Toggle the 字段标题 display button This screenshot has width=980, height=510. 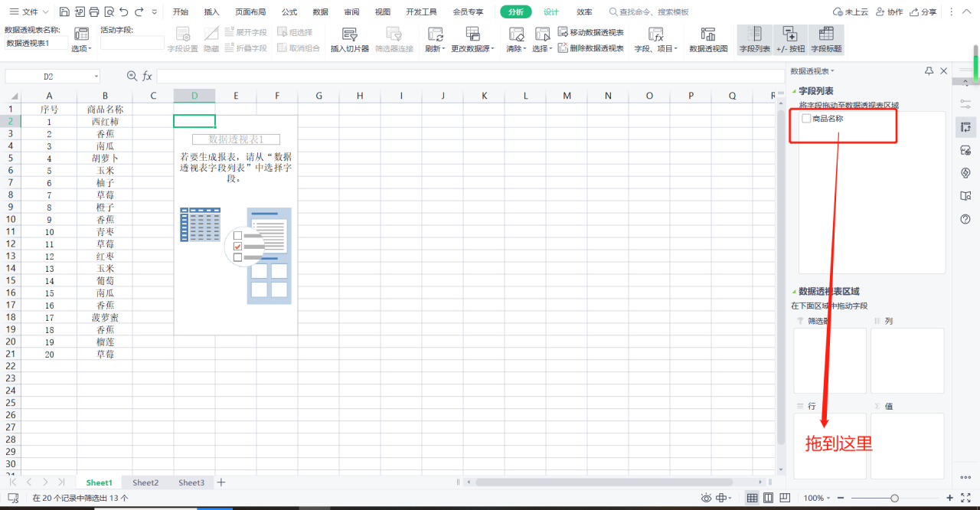(x=826, y=39)
